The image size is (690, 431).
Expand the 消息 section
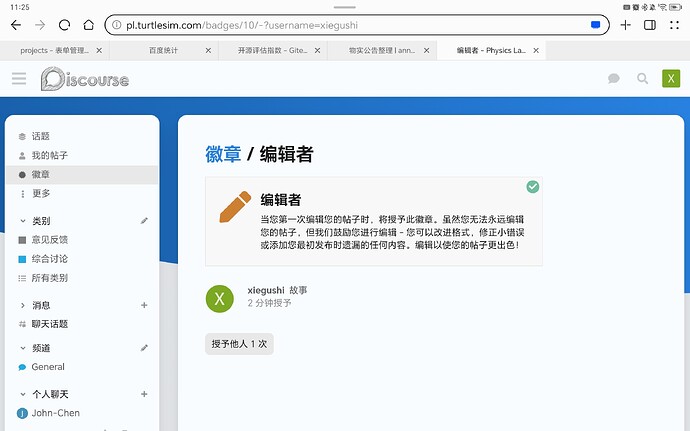click(x=23, y=305)
